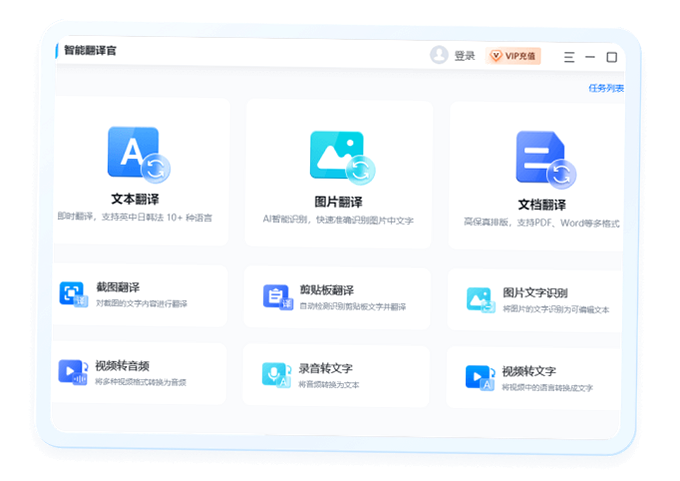Image resolution: width=680 pixels, height=481 pixels.
Task: Click the 视频转音频 label
Action: (122, 366)
